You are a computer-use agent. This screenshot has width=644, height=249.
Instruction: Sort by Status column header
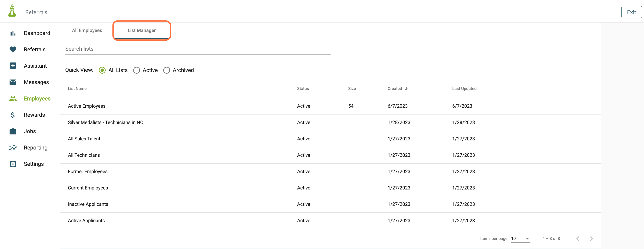tap(303, 89)
